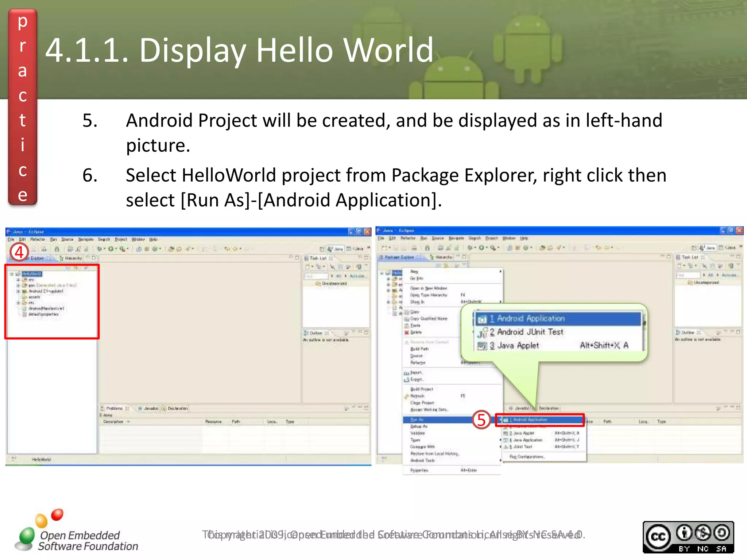This screenshot has height=560, width=747.
Task: Select the Java perspective button in right Eclipse window
Action: coord(707,248)
